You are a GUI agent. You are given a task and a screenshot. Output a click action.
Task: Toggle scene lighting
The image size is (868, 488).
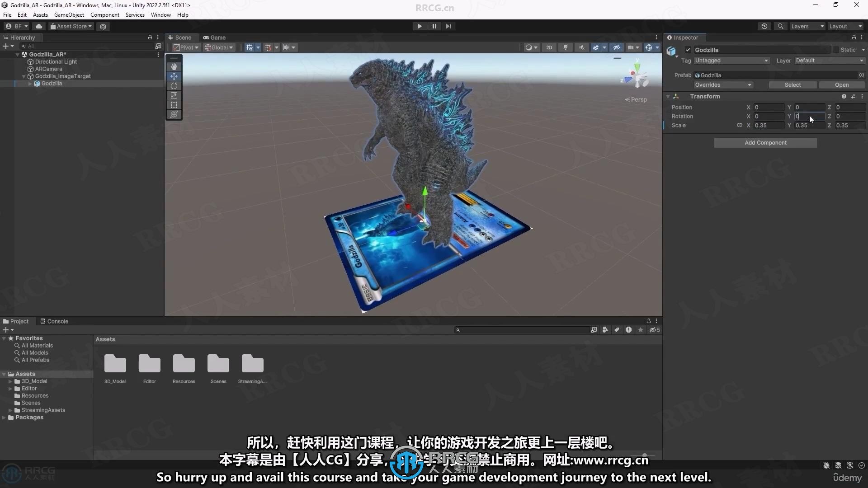click(x=565, y=47)
